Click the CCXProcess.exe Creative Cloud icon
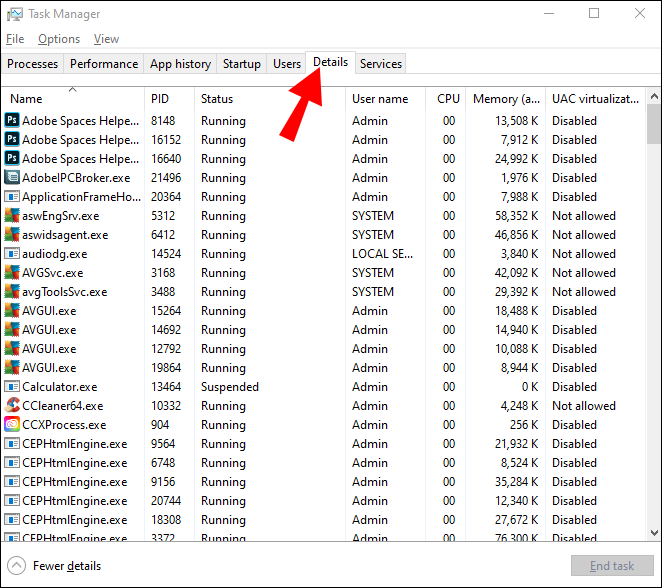Screen dimensions: 662x588 pyautogui.click(x=12, y=424)
